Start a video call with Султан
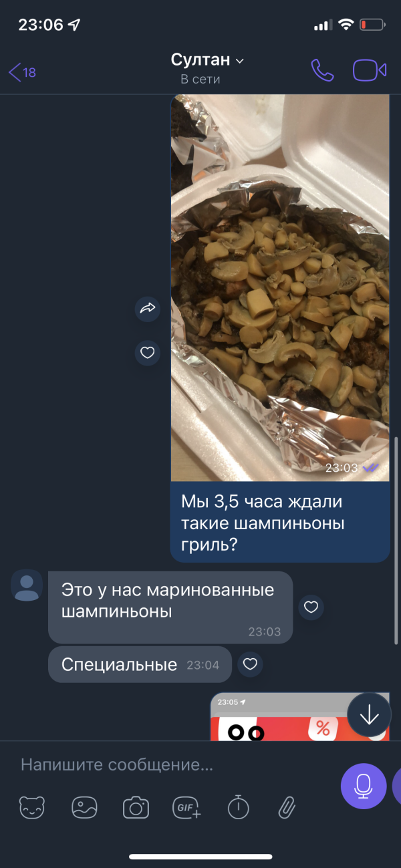Screen dimensions: 401x868 (370, 70)
